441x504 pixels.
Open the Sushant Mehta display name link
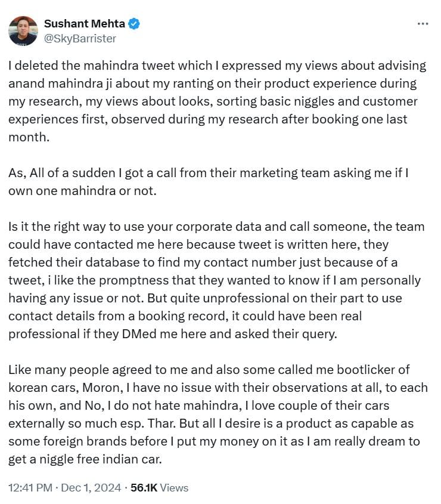click(85, 24)
